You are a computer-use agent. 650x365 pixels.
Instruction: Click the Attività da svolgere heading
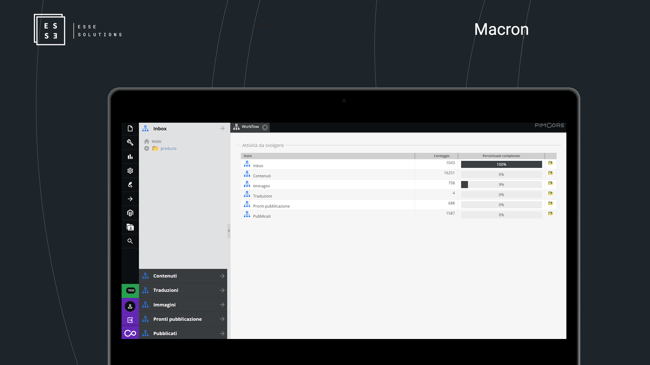tap(263, 145)
